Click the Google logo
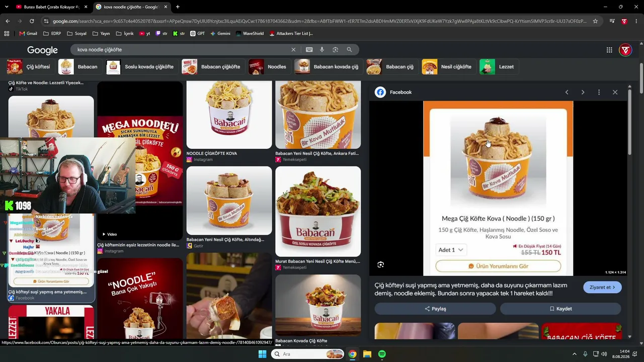The width and height of the screenshot is (644, 362). 42,50
